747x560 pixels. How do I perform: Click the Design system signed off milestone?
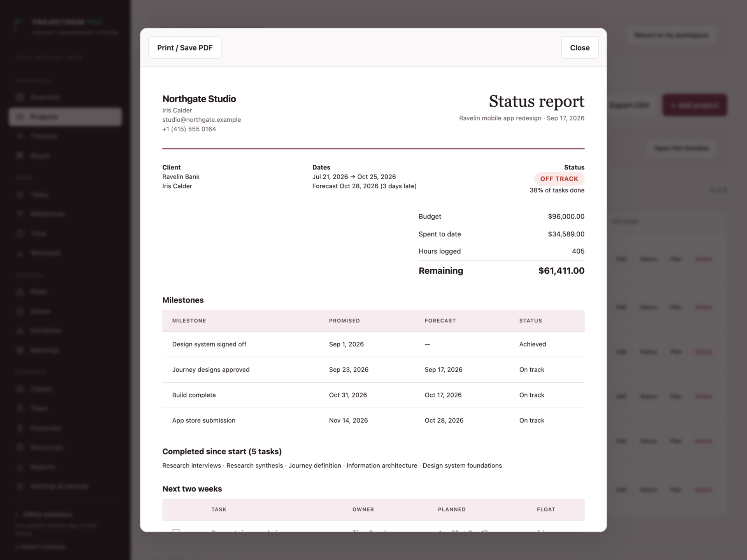(209, 344)
